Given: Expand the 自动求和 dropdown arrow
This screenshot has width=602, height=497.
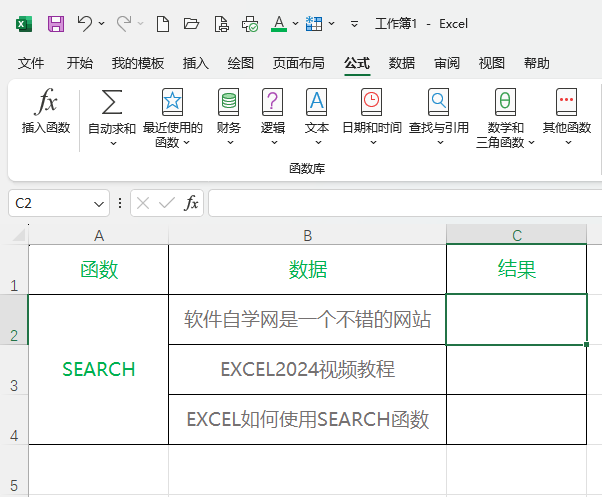Looking at the screenshot, I should (113, 144).
